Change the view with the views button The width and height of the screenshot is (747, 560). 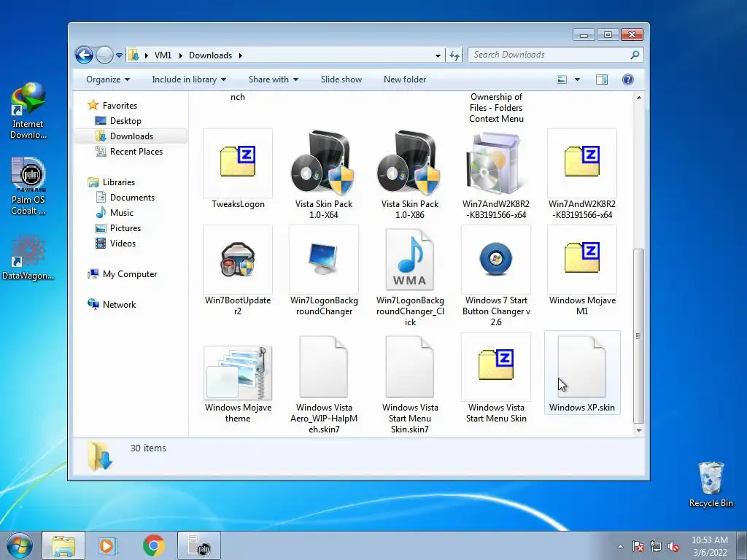pyautogui.click(x=562, y=79)
